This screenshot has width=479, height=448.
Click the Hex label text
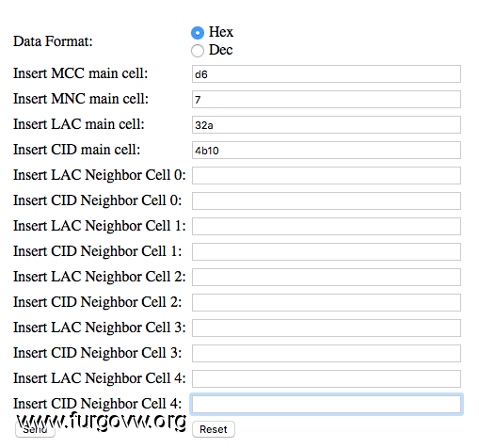tap(221, 32)
